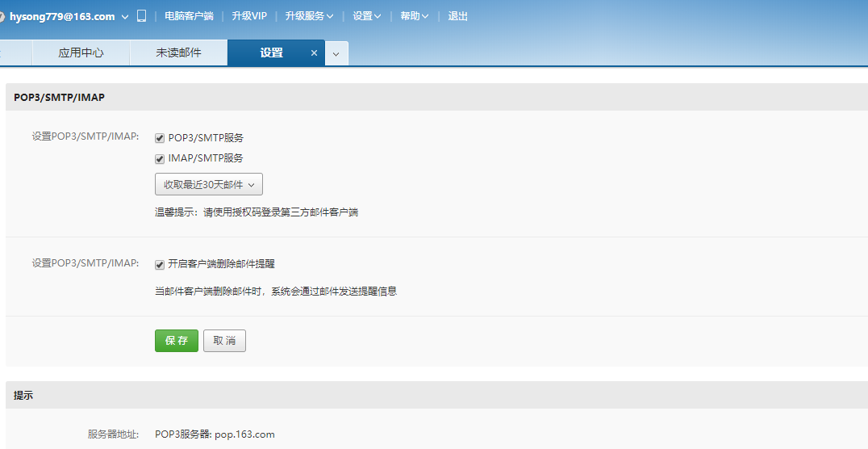Click 取消 button
Viewport: 868px width, 449px height.
click(x=224, y=340)
